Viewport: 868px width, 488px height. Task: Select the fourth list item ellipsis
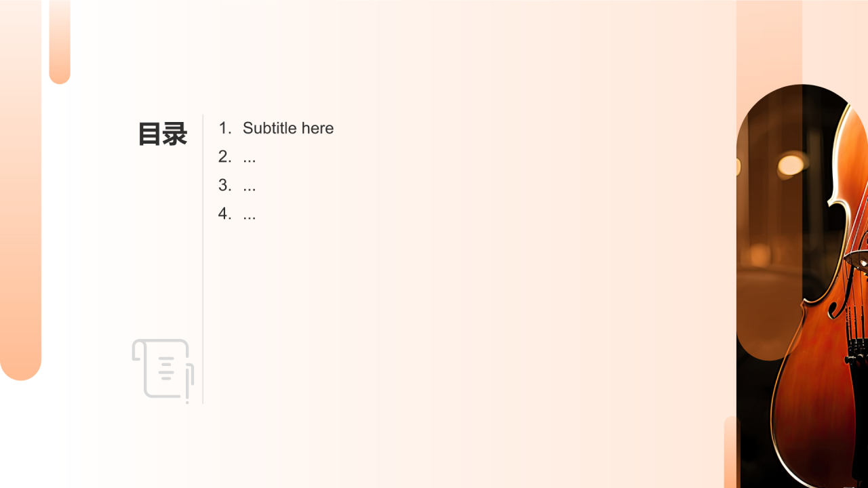point(249,214)
